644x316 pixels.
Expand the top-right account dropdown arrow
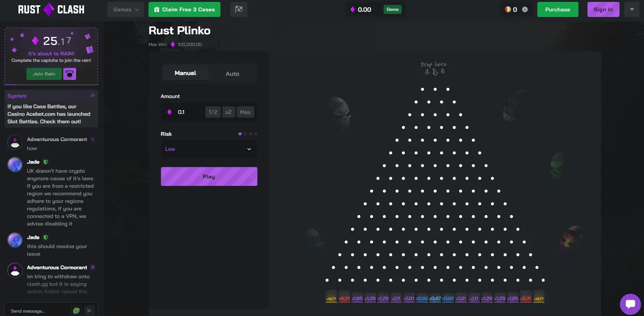[x=632, y=9]
